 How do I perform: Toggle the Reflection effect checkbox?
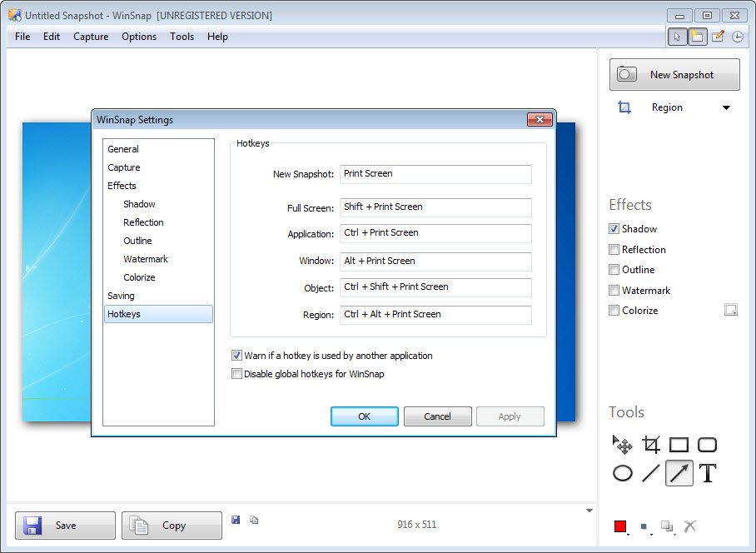[x=614, y=250]
